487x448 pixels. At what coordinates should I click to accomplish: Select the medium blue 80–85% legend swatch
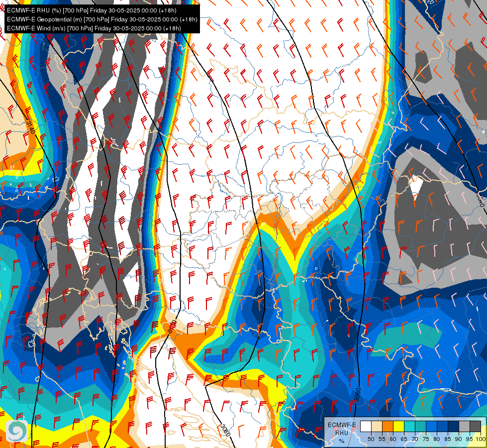tap(443, 426)
